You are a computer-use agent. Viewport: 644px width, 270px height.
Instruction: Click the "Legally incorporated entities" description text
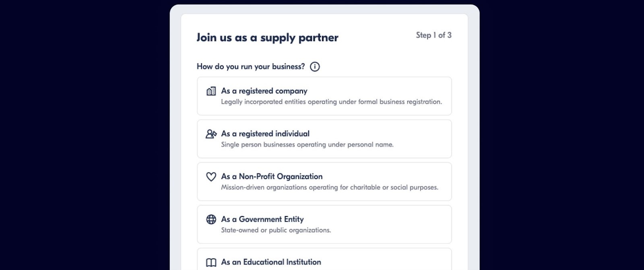[x=331, y=102]
